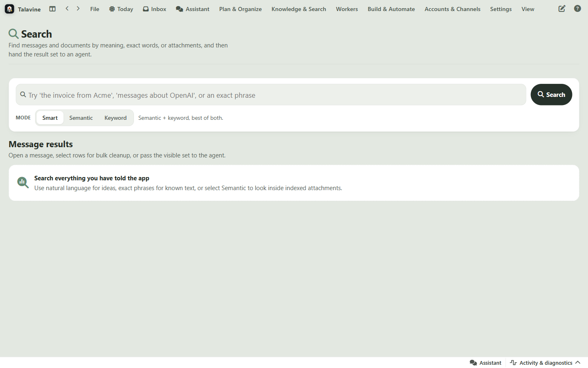Open the Settings menu
This screenshot has width=588, height=368.
pos(501,9)
